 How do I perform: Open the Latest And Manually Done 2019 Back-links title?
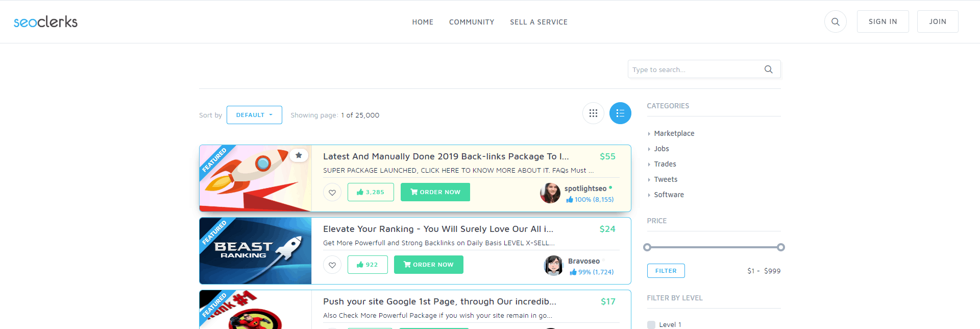(446, 156)
